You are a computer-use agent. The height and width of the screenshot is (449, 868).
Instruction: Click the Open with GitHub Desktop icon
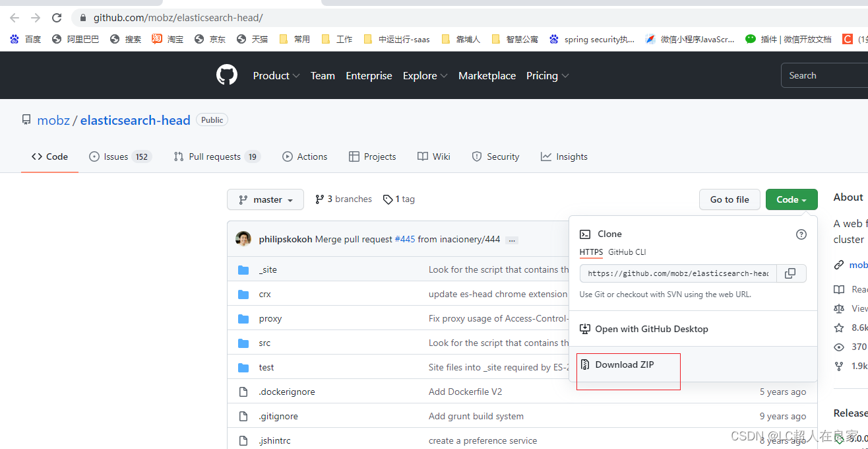click(x=584, y=329)
